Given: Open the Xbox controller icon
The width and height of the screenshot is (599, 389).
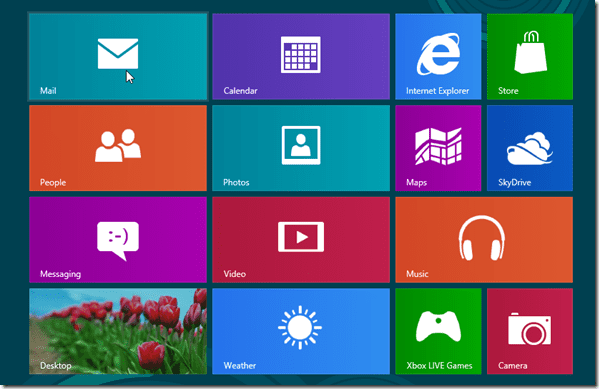Looking at the screenshot, I should click(x=438, y=326).
